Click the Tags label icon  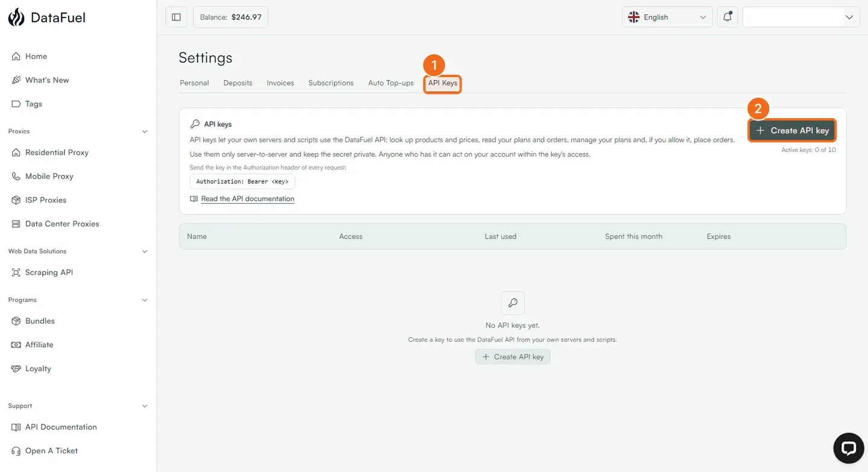tap(16, 104)
